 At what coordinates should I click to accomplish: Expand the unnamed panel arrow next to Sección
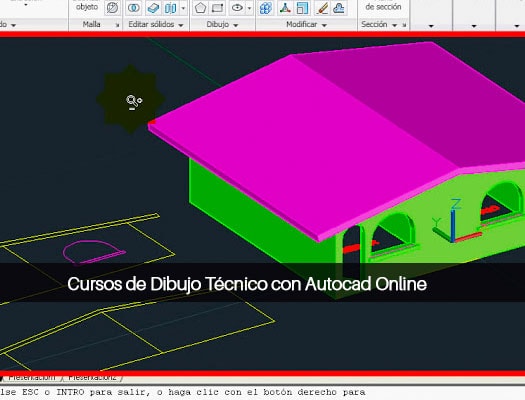(431, 25)
